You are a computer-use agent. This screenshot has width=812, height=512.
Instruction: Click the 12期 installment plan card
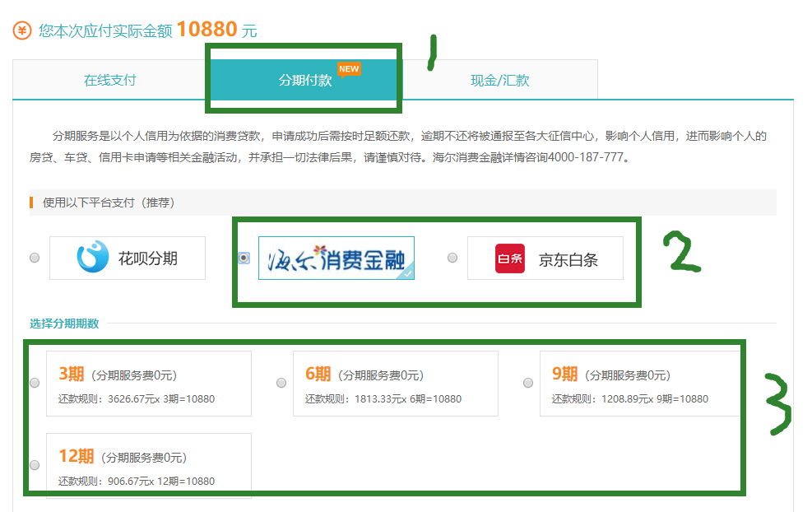point(149,465)
